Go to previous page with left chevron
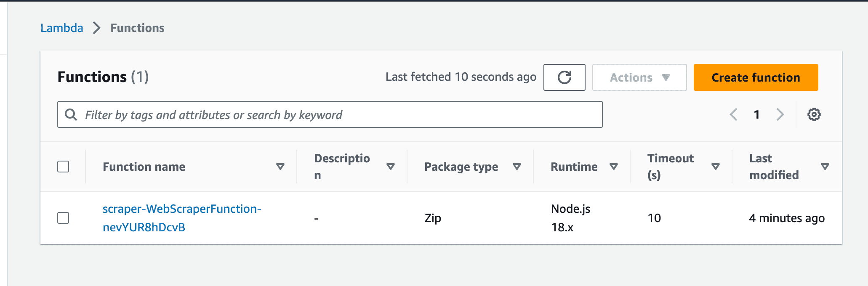This screenshot has height=286, width=868. (734, 114)
